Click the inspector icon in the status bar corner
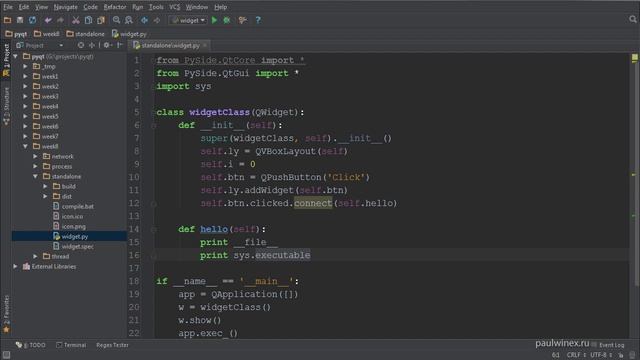Viewport: 640px width, 360px height. click(x=632, y=355)
